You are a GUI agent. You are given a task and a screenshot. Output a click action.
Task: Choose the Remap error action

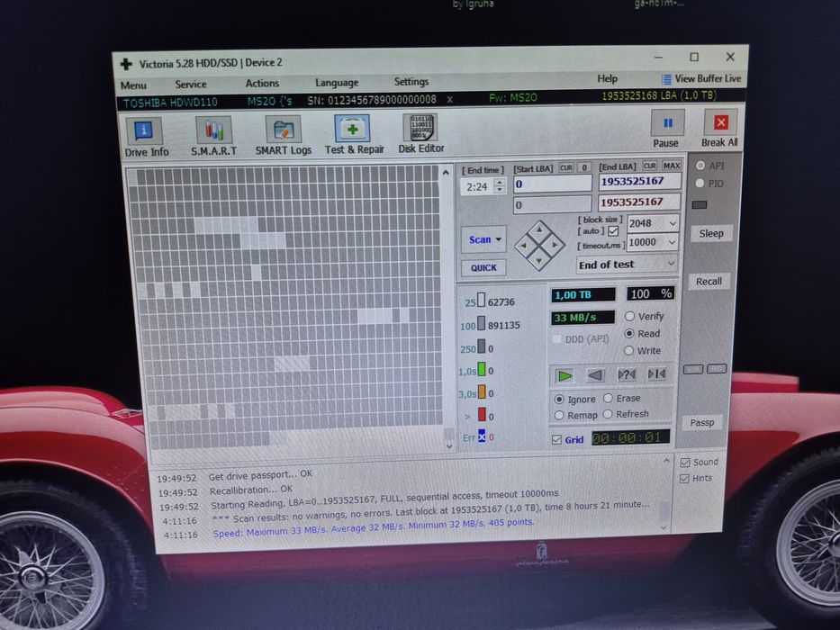pyautogui.click(x=559, y=415)
